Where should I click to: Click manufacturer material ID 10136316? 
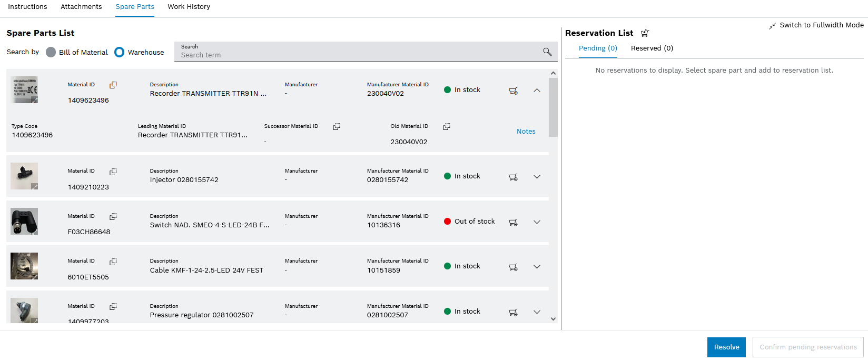(x=383, y=225)
